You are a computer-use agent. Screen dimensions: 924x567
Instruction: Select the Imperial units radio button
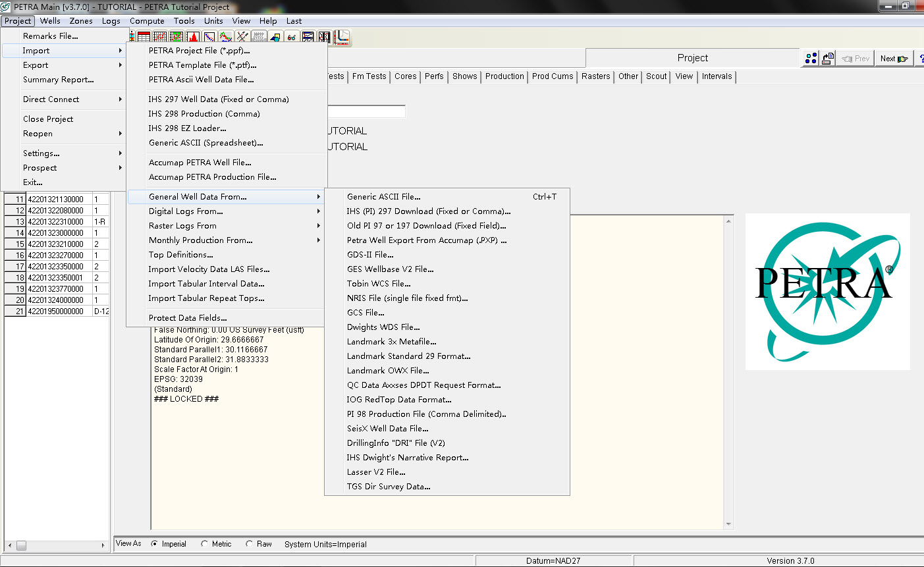tap(155, 544)
